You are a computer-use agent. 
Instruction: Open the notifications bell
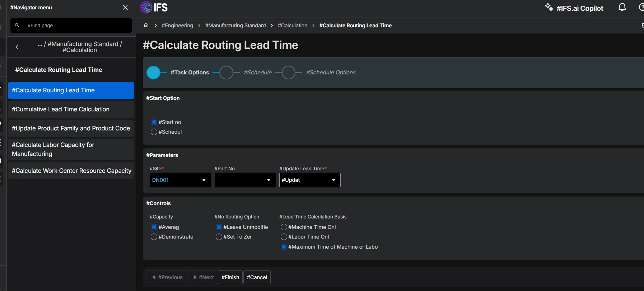pos(622,8)
